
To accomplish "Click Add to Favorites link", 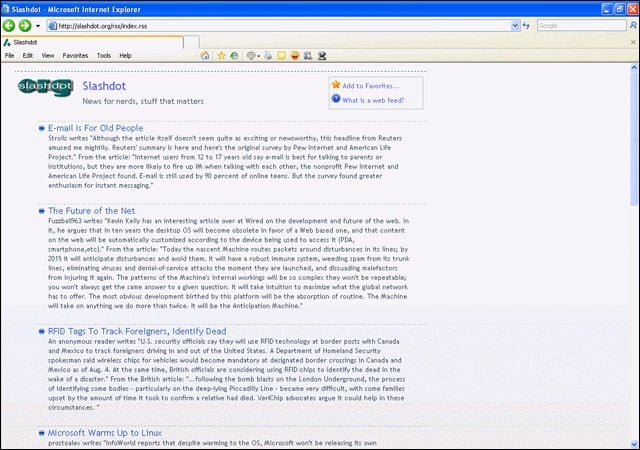I will coord(371,86).
